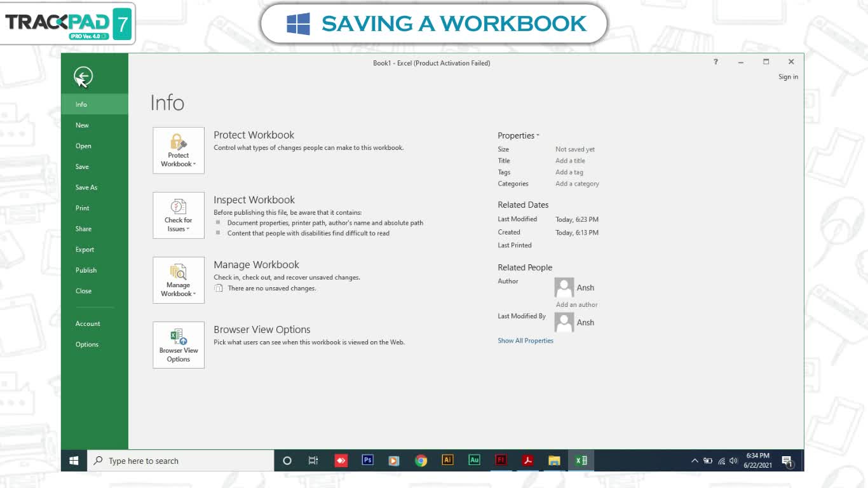The image size is (868, 488).
Task: Open Google Chrome from the taskbar
Action: click(x=421, y=461)
